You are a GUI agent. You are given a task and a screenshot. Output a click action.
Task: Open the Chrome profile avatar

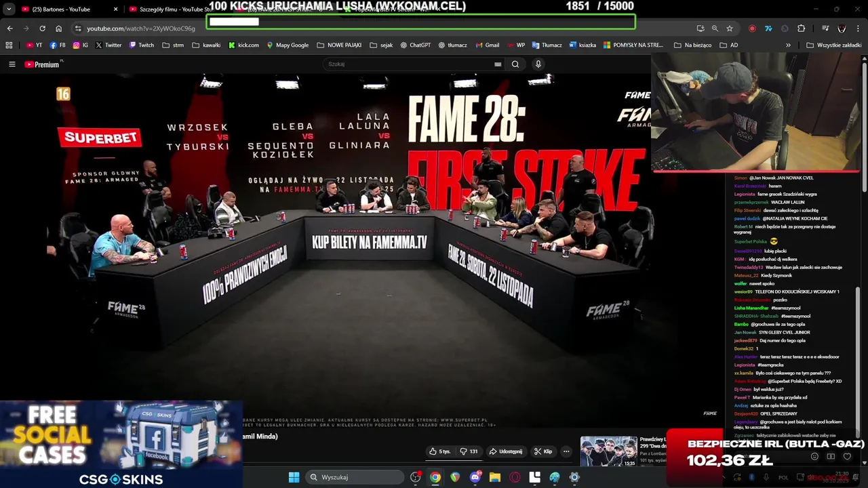[x=842, y=28]
